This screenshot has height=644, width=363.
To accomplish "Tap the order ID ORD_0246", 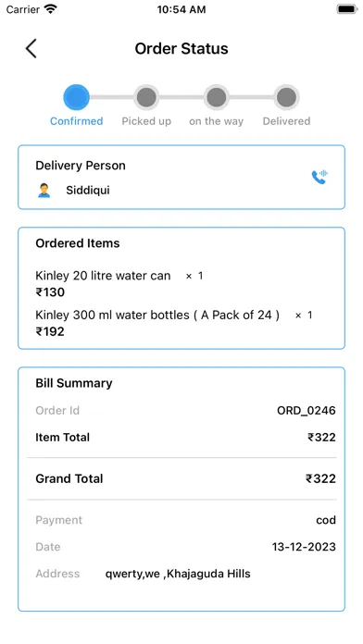I will [x=307, y=410].
